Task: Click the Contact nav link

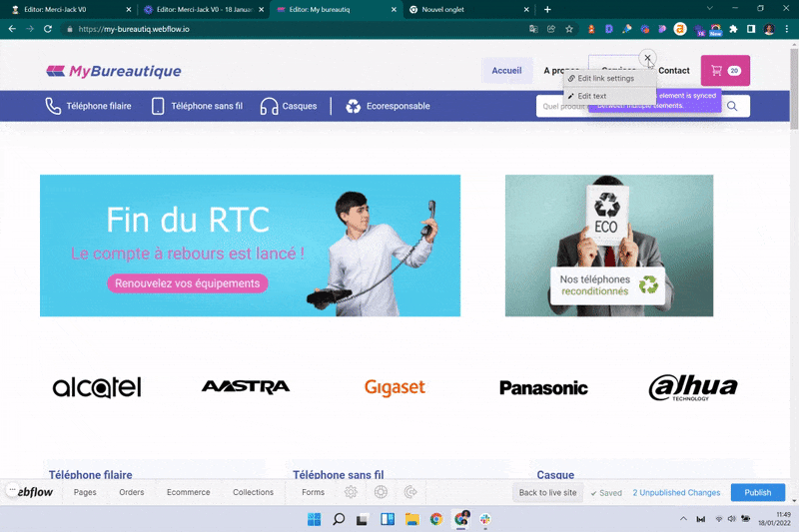Action: tap(673, 71)
